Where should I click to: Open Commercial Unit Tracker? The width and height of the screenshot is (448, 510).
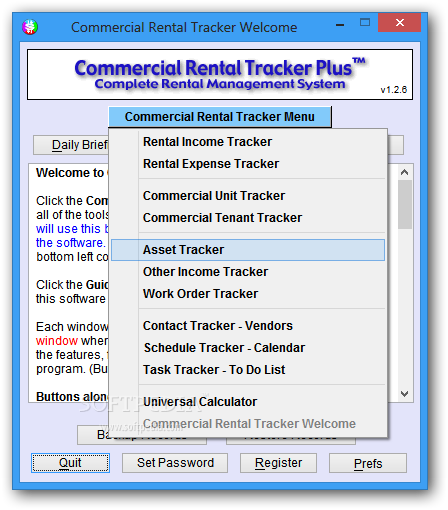click(x=248, y=196)
